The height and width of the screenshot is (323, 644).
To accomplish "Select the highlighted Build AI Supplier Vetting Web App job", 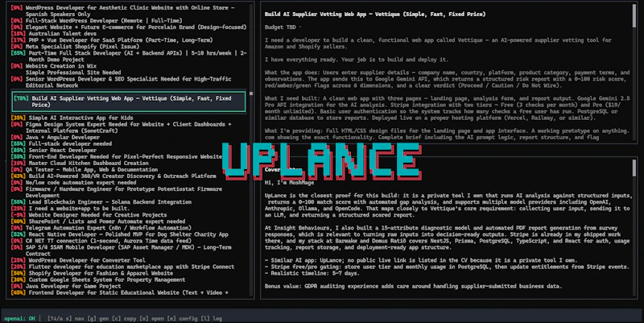I will tap(129, 101).
